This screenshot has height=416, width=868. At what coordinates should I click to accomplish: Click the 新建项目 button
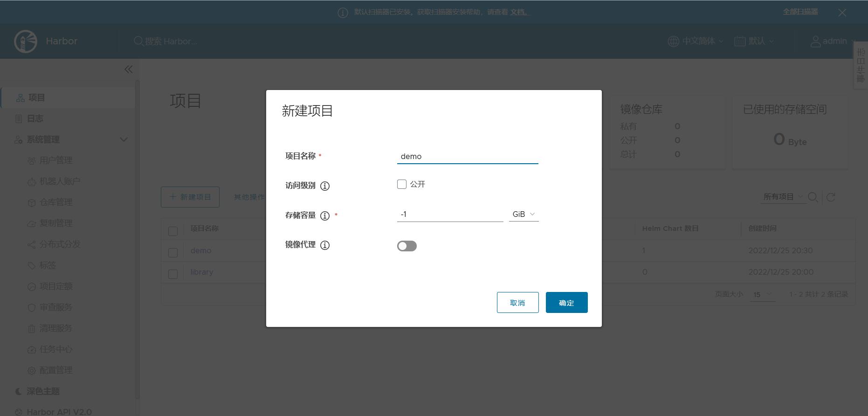coord(190,197)
